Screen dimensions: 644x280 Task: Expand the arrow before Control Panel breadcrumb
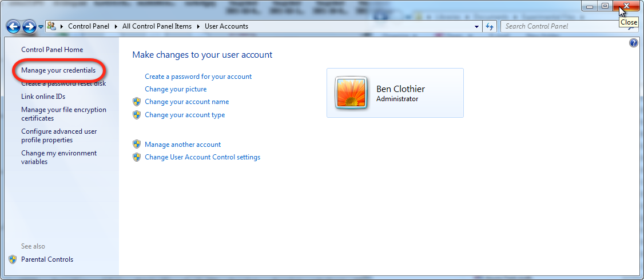[x=62, y=26]
